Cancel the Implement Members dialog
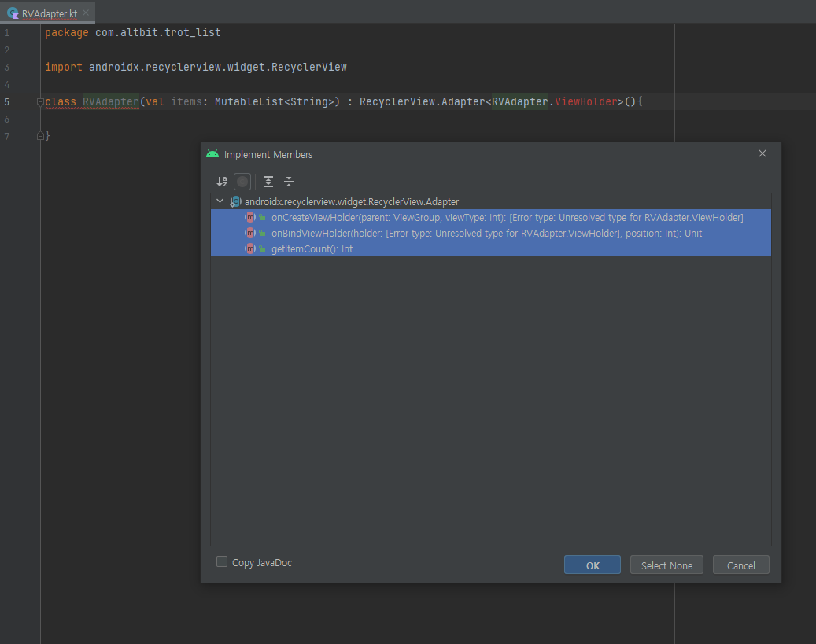This screenshot has width=816, height=644. pyautogui.click(x=740, y=565)
